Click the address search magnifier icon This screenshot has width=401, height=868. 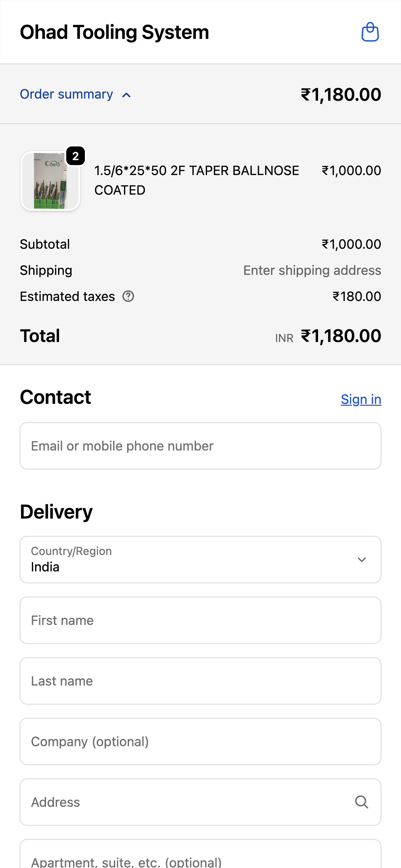(361, 802)
